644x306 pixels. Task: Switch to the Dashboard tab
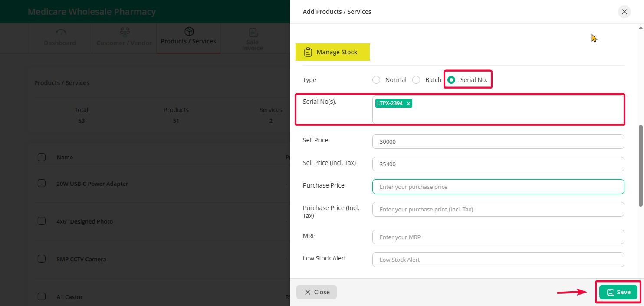(x=60, y=43)
